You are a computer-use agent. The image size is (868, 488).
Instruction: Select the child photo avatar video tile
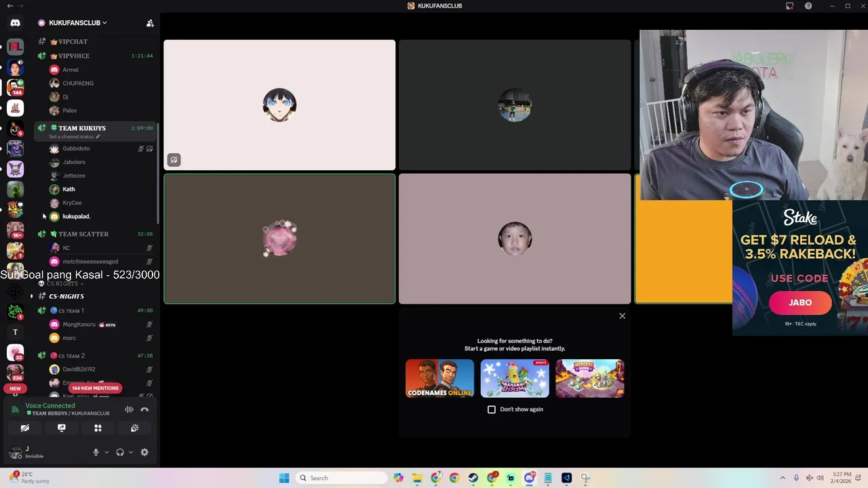(x=515, y=239)
